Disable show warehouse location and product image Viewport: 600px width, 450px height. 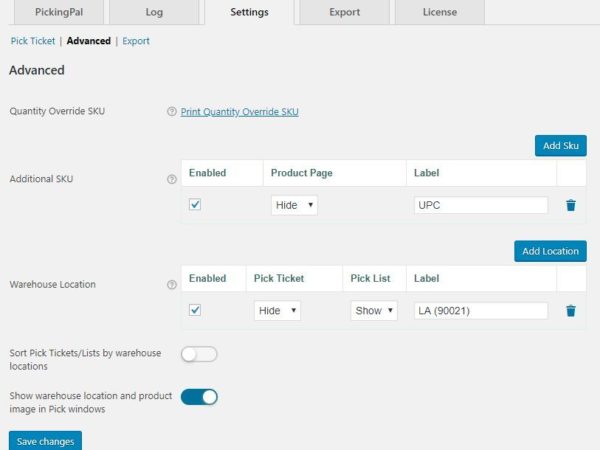(x=199, y=397)
